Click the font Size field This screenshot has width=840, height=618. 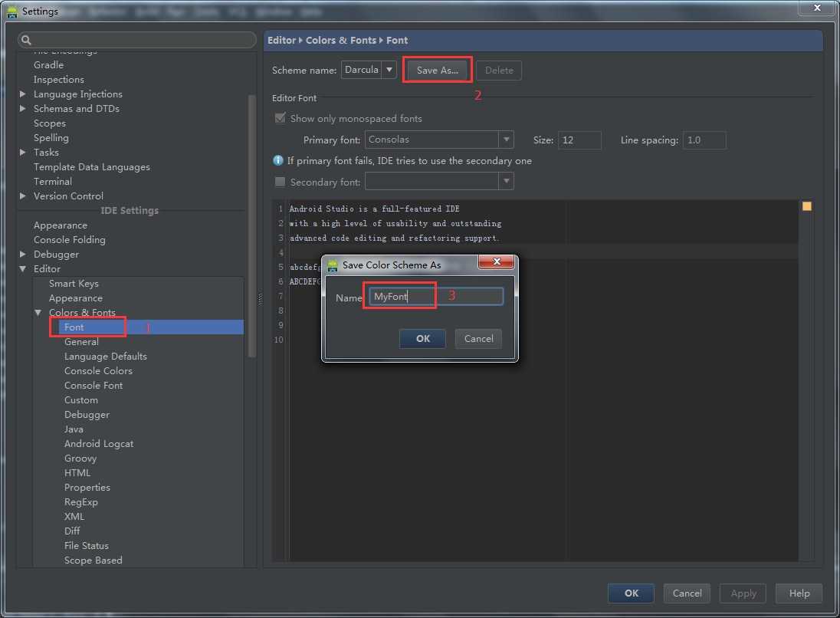579,140
